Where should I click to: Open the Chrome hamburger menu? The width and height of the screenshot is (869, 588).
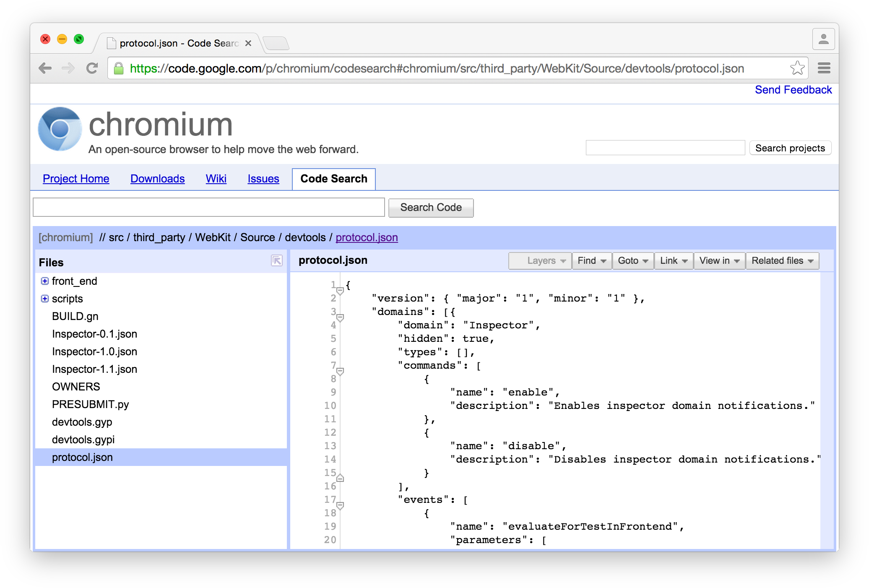click(x=824, y=68)
